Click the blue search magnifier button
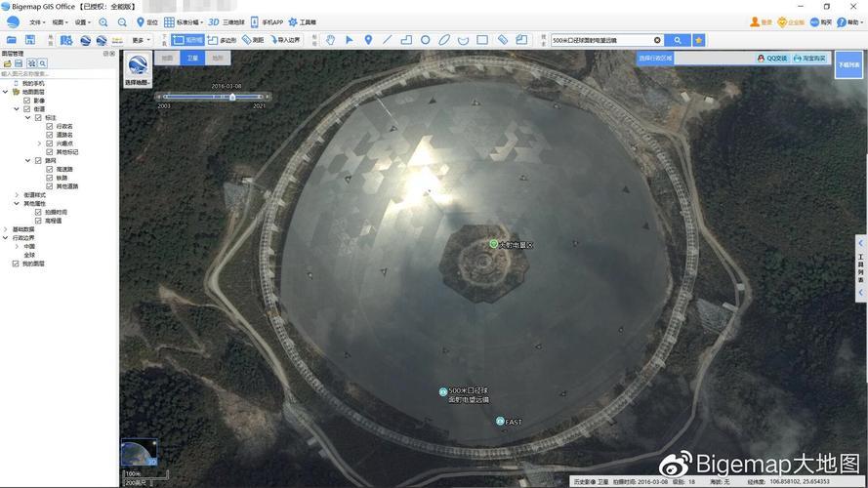Screen dimensions: 868x488 pyautogui.click(x=678, y=40)
